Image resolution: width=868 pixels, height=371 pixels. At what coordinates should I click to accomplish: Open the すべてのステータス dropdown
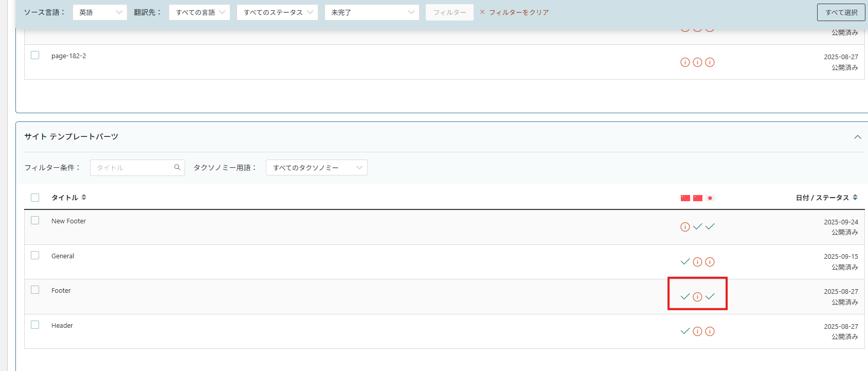tap(277, 12)
